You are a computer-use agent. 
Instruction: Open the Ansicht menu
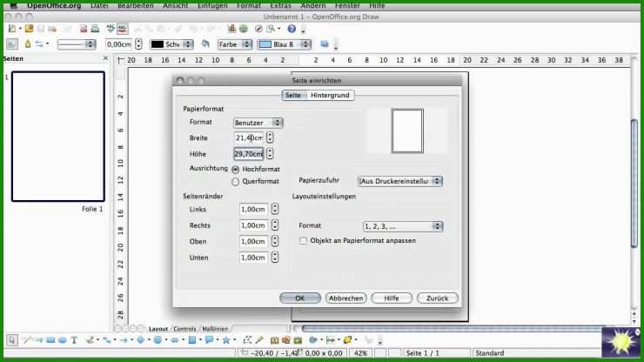[x=176, y=5]
